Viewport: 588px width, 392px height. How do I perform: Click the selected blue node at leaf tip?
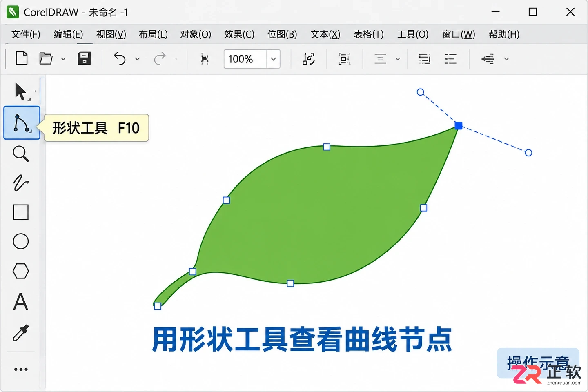tap(459, 125)
